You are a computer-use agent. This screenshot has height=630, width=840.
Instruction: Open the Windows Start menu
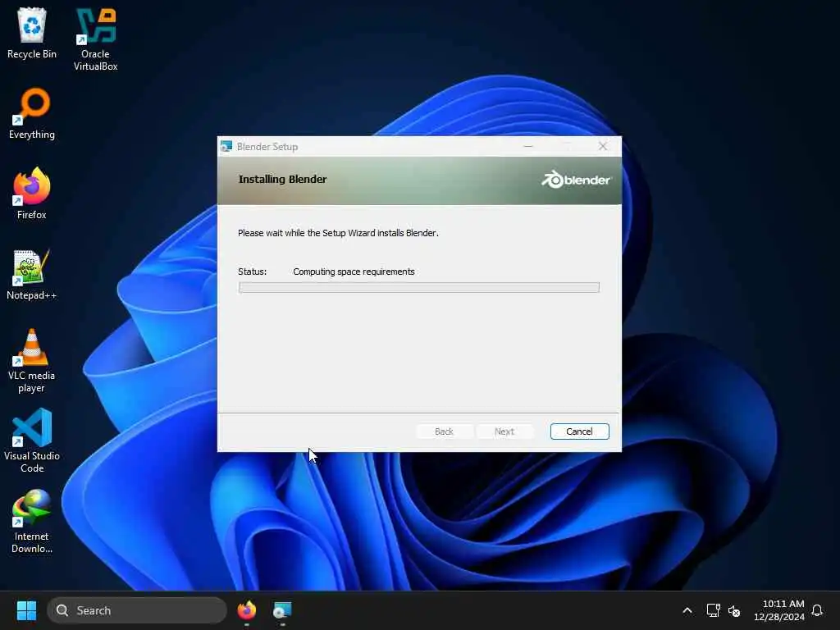tap(26, 610)
